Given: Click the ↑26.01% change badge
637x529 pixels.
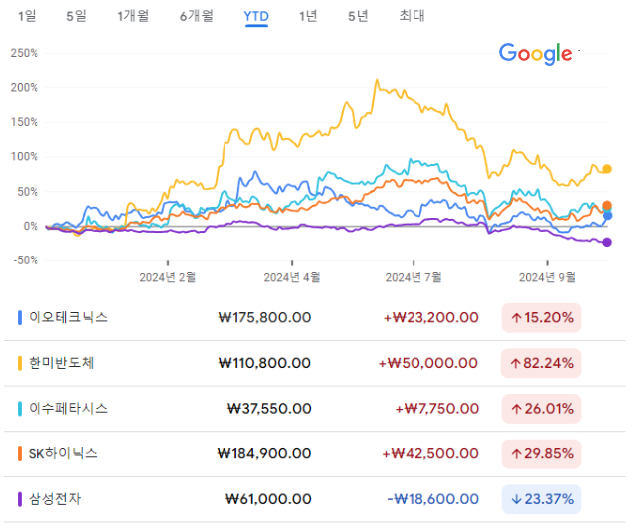Looking at the screenshot, I should click(x=542, y=408).
